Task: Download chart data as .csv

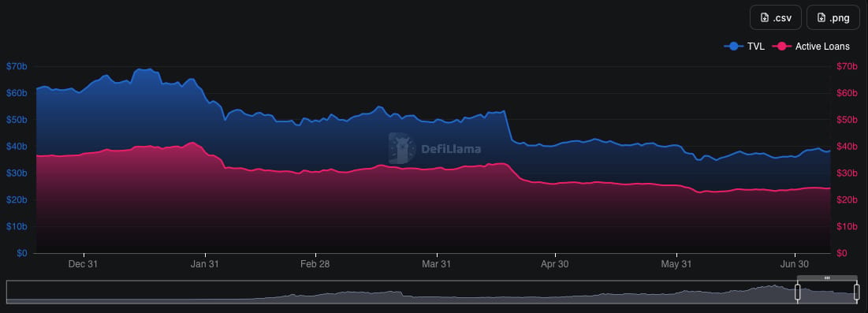Action: [x=776, y=17]
